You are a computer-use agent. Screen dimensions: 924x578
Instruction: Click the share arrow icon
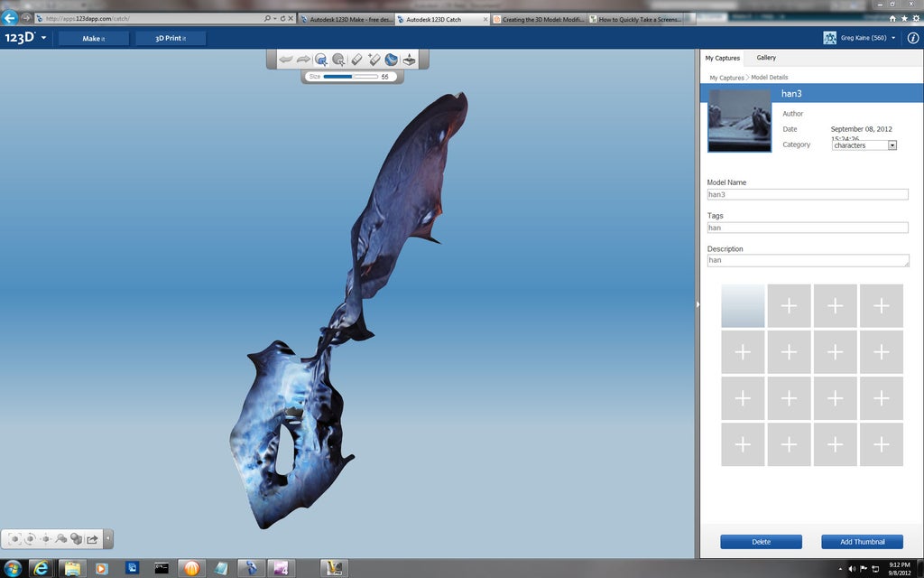coord(92,538)
